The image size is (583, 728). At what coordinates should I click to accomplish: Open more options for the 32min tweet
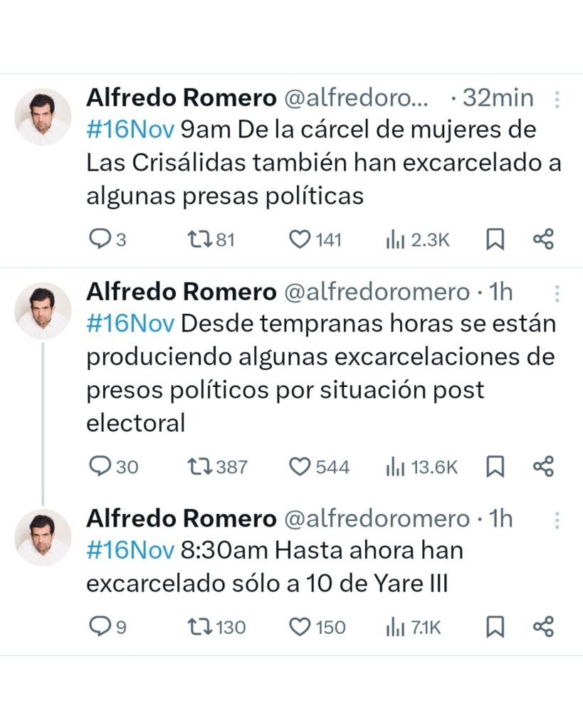[557, 99]
